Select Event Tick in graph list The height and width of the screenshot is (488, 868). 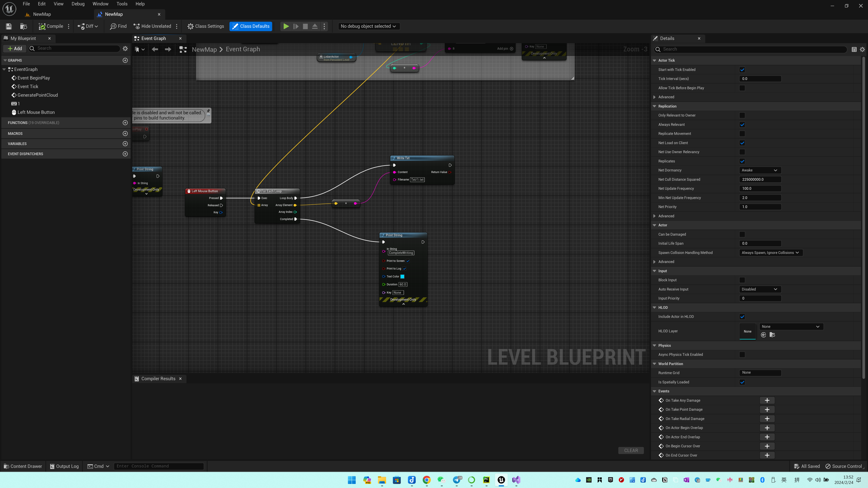[28, 87]
